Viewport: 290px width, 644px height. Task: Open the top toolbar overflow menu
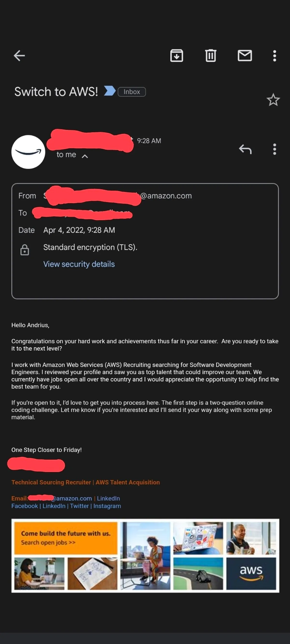click(275, 56)
